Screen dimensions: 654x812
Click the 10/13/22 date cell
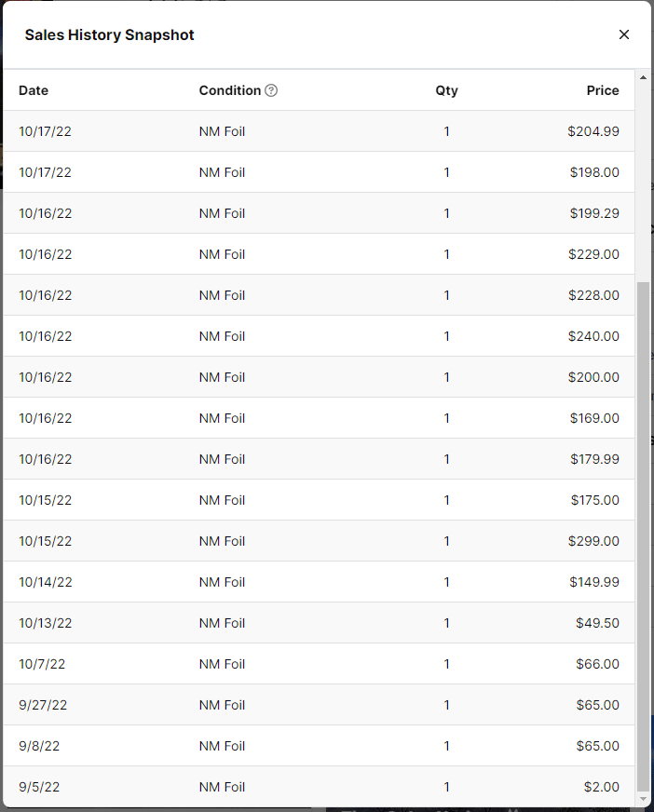45,623
